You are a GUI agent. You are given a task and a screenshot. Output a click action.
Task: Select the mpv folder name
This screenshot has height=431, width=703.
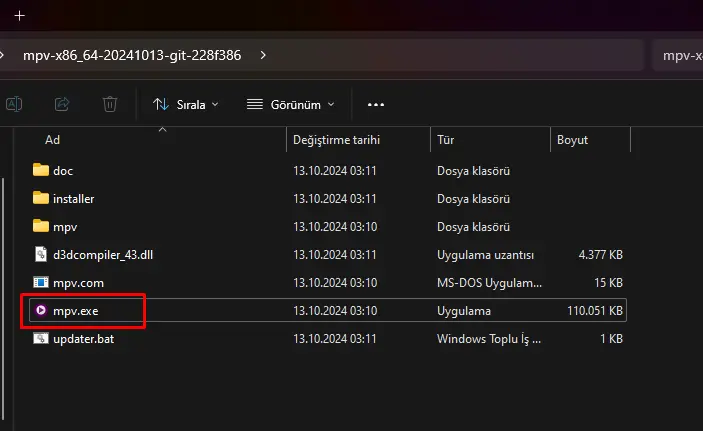[x=65, y=227]
